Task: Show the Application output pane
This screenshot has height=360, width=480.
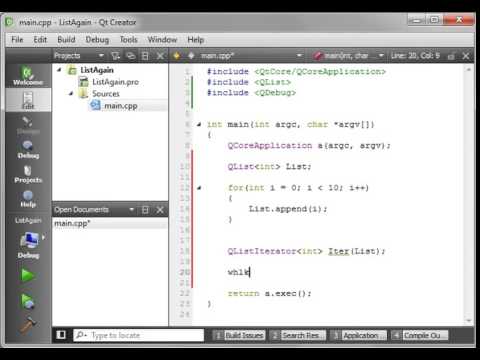Action: coord(358,335)
